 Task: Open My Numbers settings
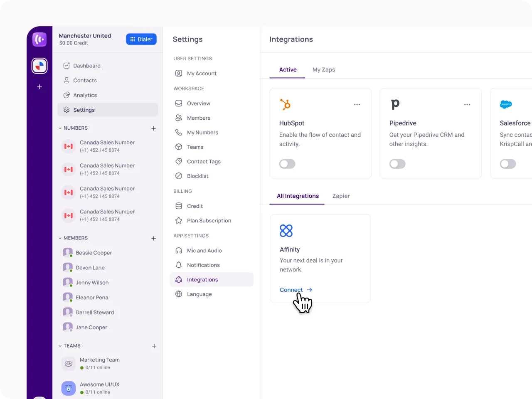[197, 133]
